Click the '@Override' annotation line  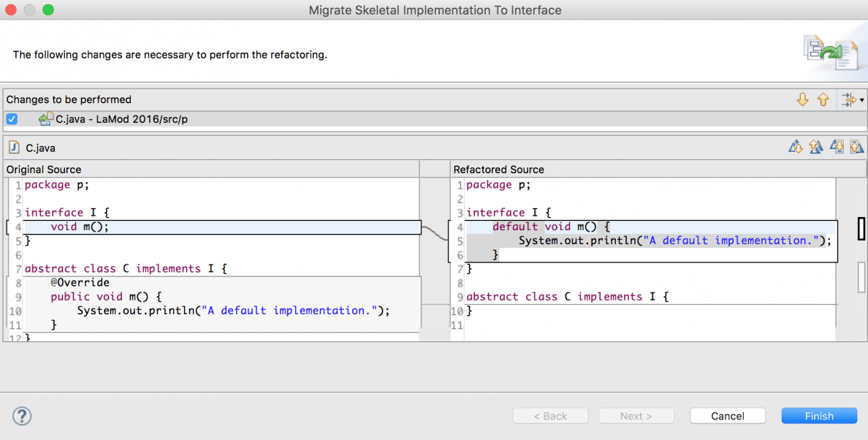coord(80,282)
